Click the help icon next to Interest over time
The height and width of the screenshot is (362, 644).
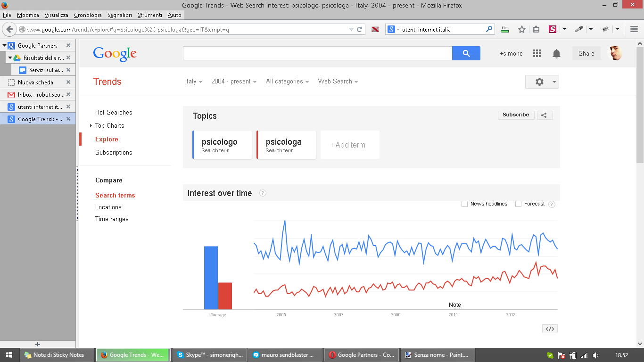(x=263, y=193)
